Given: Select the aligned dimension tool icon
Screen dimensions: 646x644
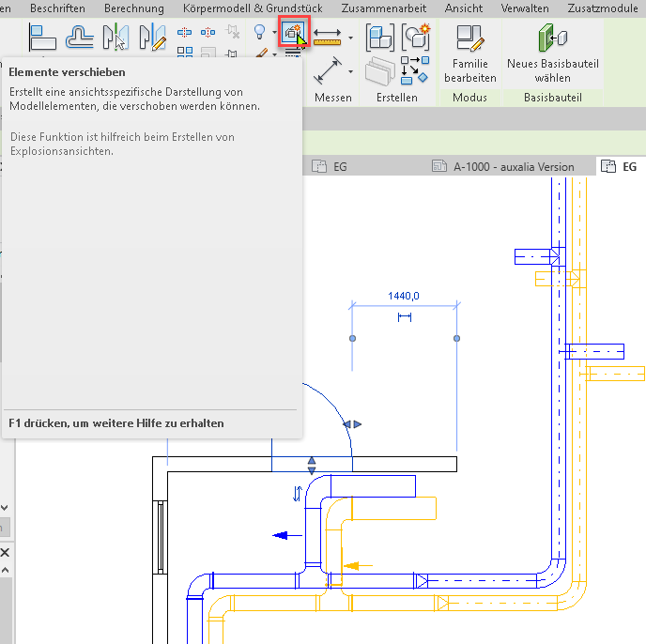Looking at the screenshot, I should 327,38.
